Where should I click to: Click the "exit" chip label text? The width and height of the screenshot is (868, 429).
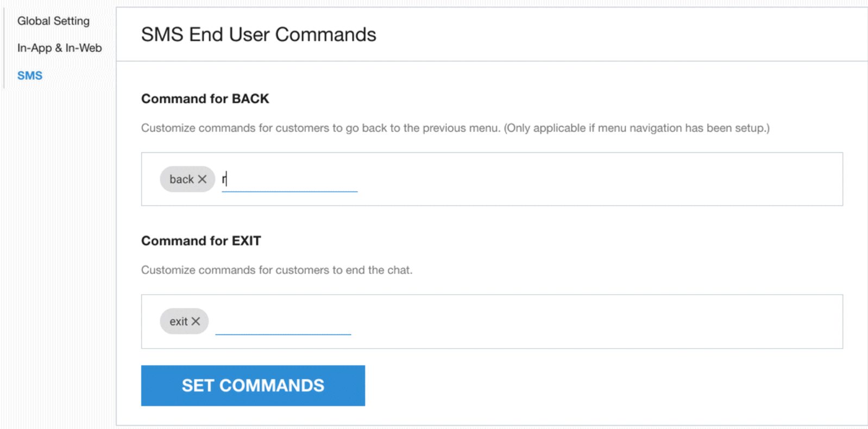click(178, 321)
